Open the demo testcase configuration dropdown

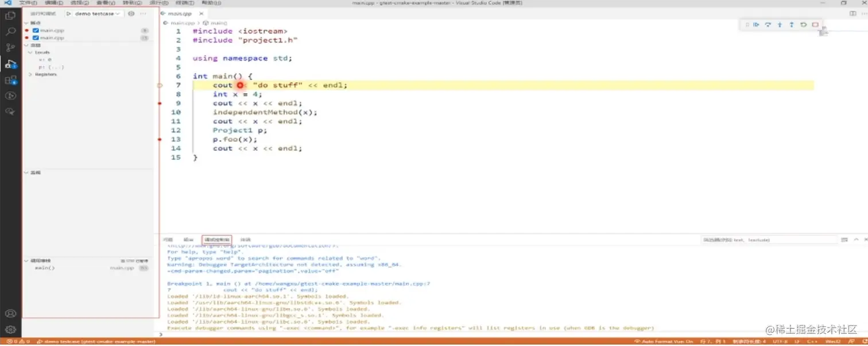(98, 13)
